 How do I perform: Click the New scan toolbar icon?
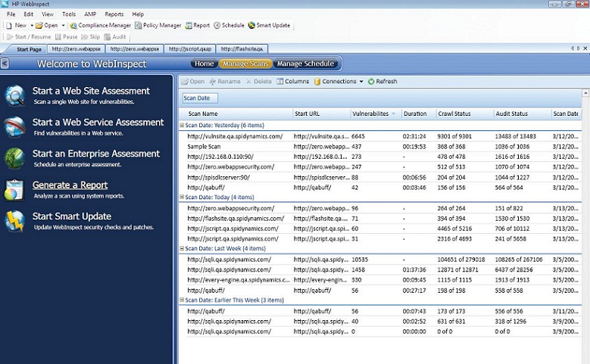9,26
